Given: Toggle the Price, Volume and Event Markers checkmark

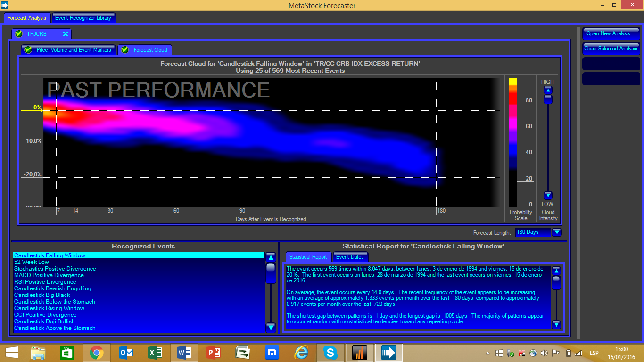Looking at the screenshot, I should 28,50.
